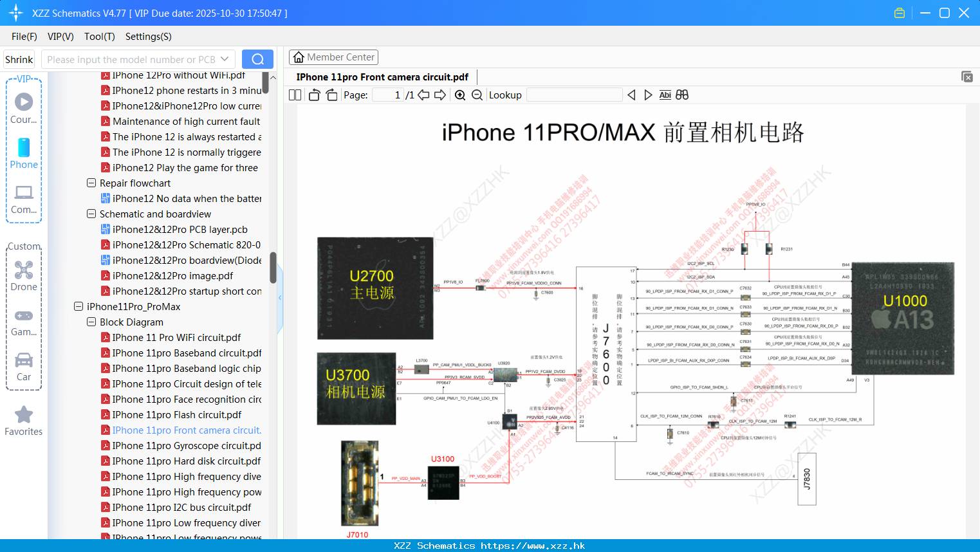Collapse the Repair flowchart folder
980x552 pixels.
pos(91,183)
